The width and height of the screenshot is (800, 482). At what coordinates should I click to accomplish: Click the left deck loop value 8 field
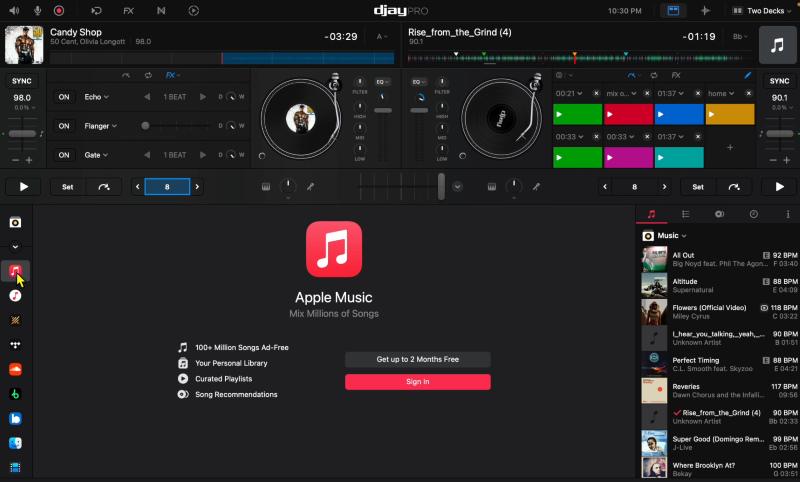coord(167,187)
